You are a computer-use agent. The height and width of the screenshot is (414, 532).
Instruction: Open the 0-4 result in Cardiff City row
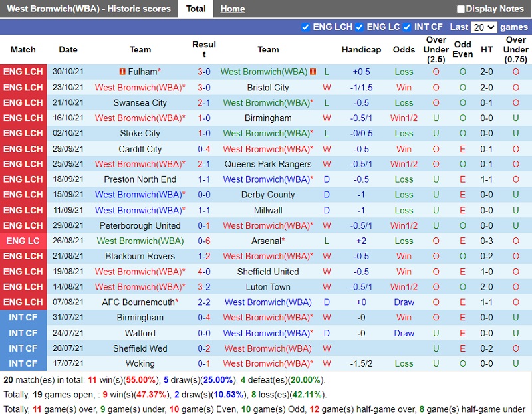click(x=204, y=149)
